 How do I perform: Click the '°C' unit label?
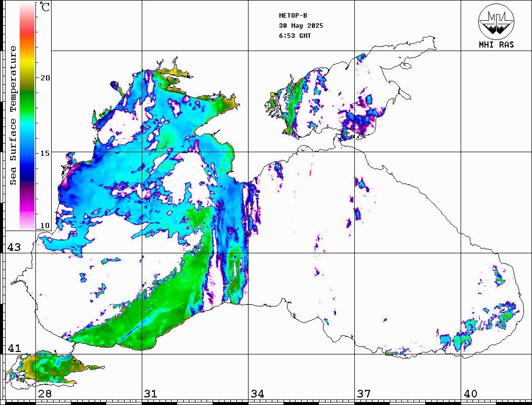tap(45, 7)
